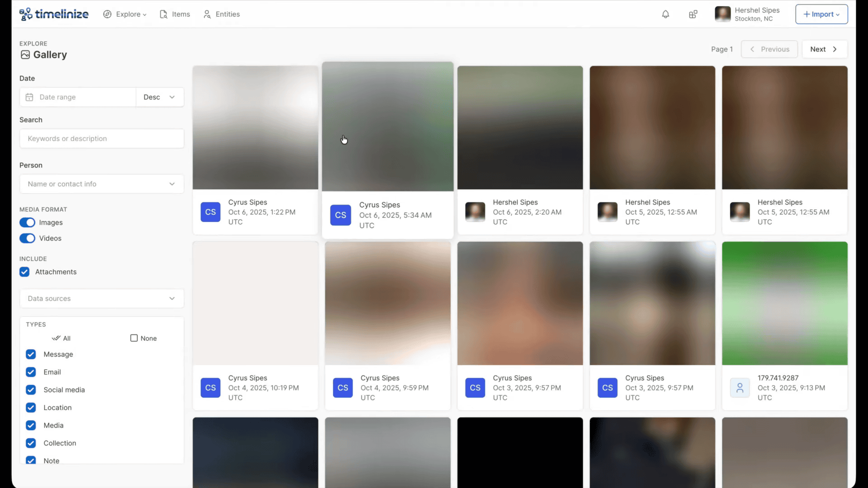Uncheck the Attachments checkbox
The width and height of the screenshot is (868, 488).
pyautogui.click(x=24, y=272)
